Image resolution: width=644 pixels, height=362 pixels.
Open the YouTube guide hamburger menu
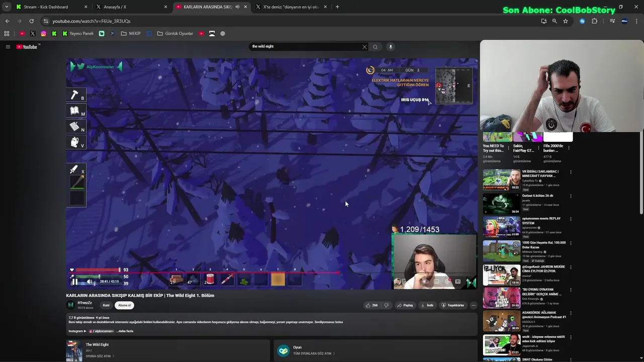click(x=8, y=47)
